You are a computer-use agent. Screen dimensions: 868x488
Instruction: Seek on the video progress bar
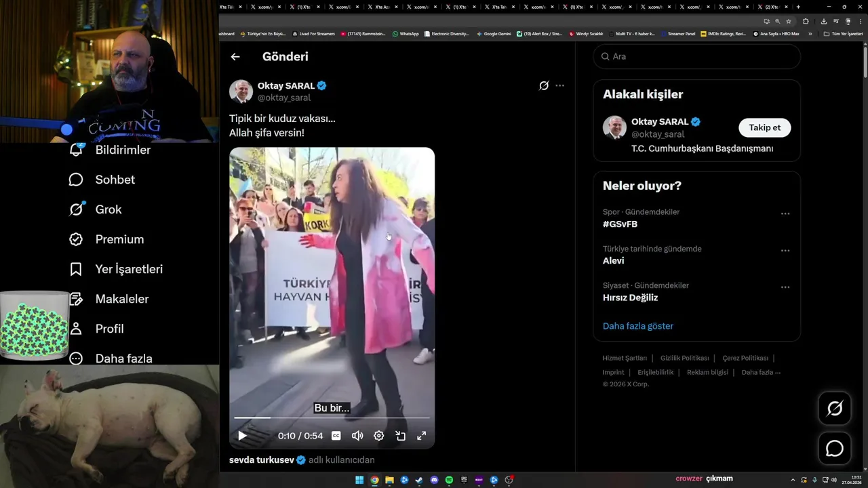point(332,418)
